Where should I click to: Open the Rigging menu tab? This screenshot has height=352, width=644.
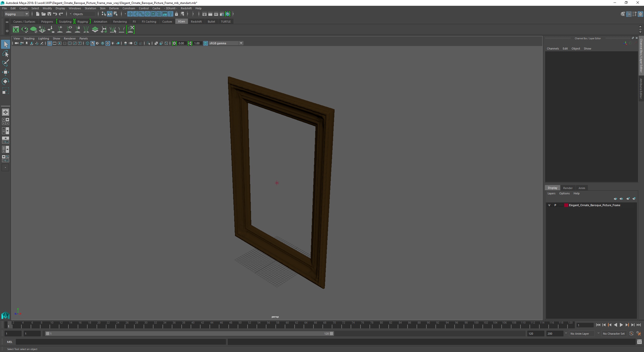click(x=83, y=22)
